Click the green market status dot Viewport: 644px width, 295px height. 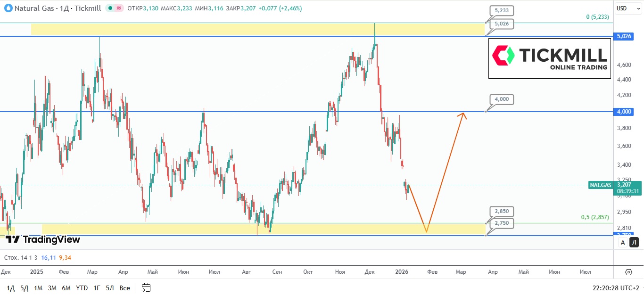pyautogui.click(x=109, y=8)
